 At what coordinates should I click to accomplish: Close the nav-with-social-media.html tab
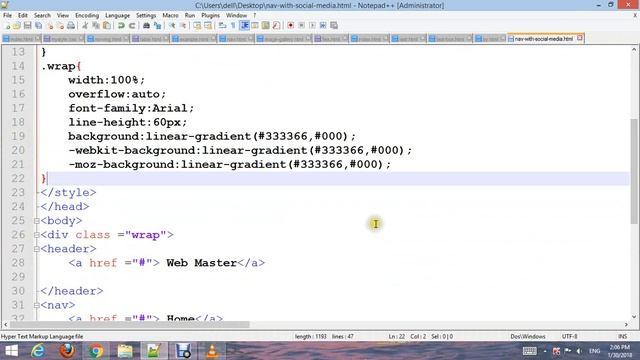(x=580, y=38)
